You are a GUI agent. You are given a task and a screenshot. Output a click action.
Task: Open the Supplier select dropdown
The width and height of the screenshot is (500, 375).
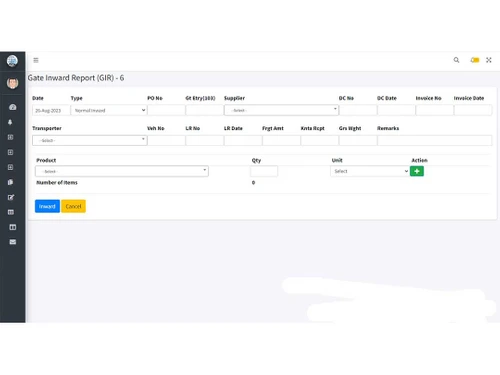pos(281,110)
